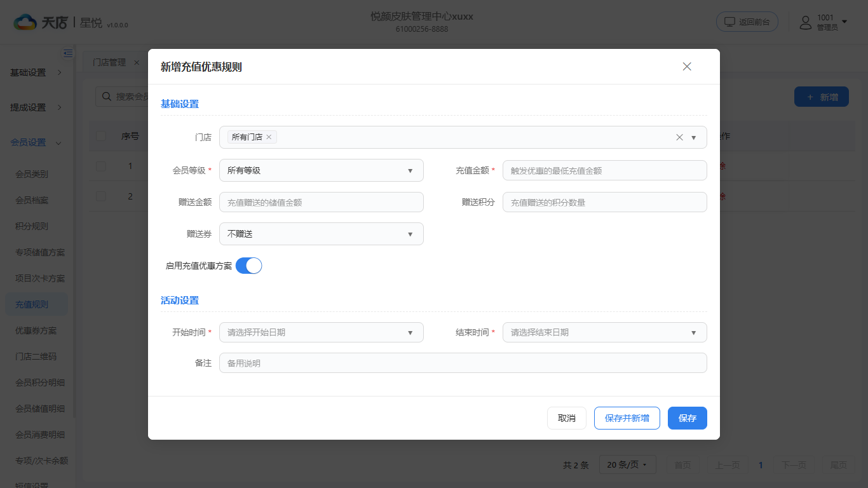Open 会员储值明细 in the sidebar
The height and width of the screenshot is (488, 868).
click(40, 409)
